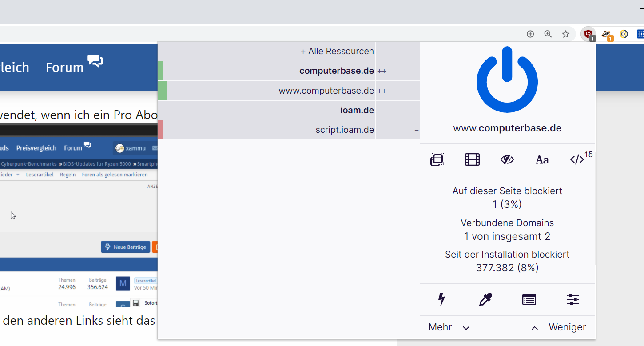Open the uBlock dashboard sliders icon
This screenshot has height=346, width=644.
point(573,300)
